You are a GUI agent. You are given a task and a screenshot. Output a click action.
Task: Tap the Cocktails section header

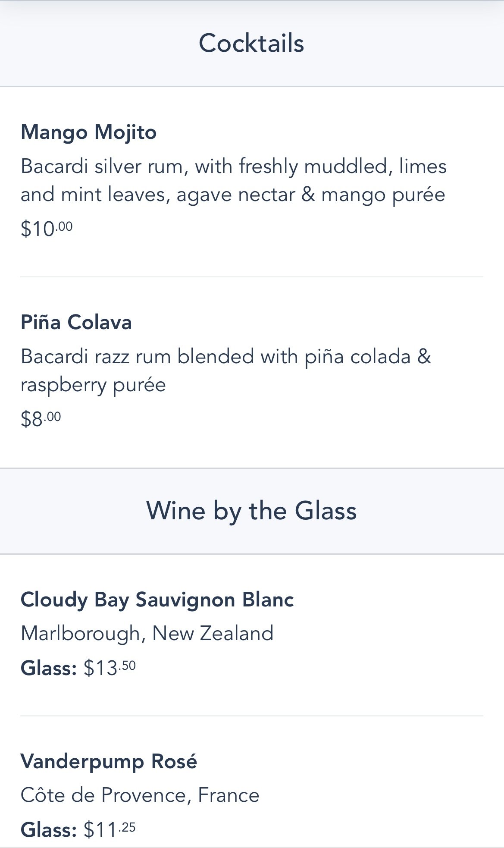(x=251, y=43)
